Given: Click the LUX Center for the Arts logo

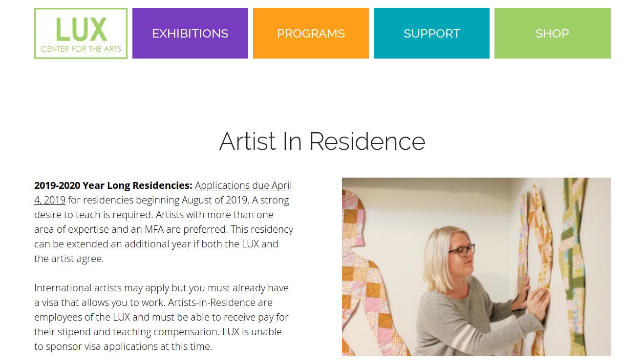Looking at the screenshot, I should 81,33.
